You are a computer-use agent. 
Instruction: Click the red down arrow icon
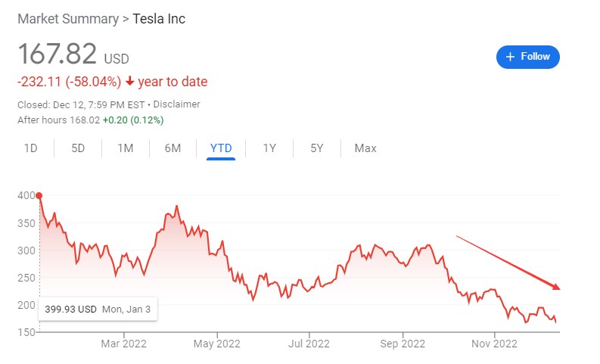pyautogui.click(x=130, y=82)
